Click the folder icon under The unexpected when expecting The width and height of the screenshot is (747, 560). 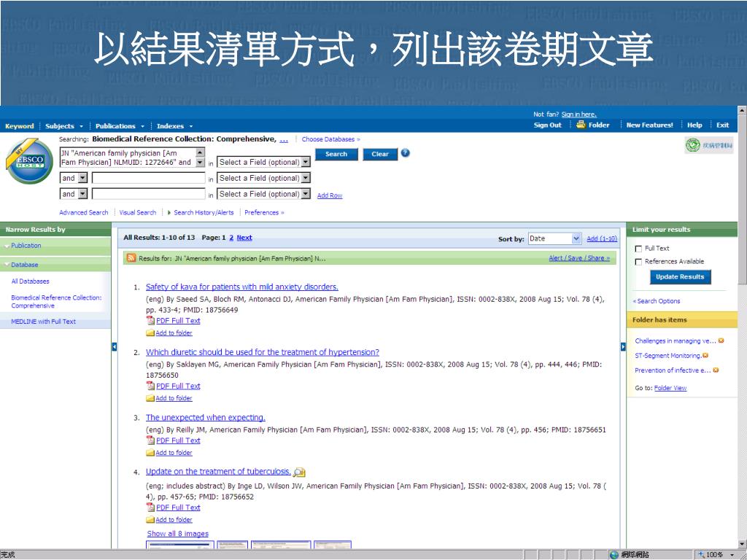(x=150, y=453)
